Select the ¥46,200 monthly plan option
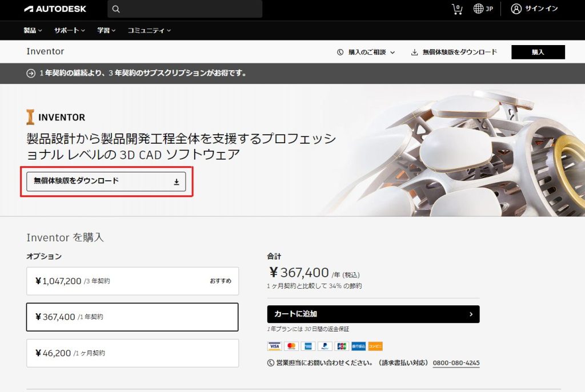585x392 pixels. coord(133,353)
